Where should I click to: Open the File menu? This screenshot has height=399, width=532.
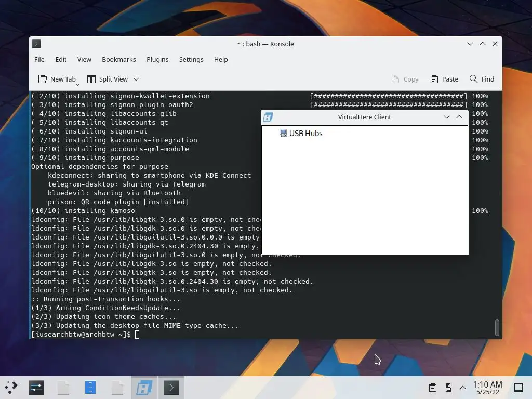tap(39, 59)
